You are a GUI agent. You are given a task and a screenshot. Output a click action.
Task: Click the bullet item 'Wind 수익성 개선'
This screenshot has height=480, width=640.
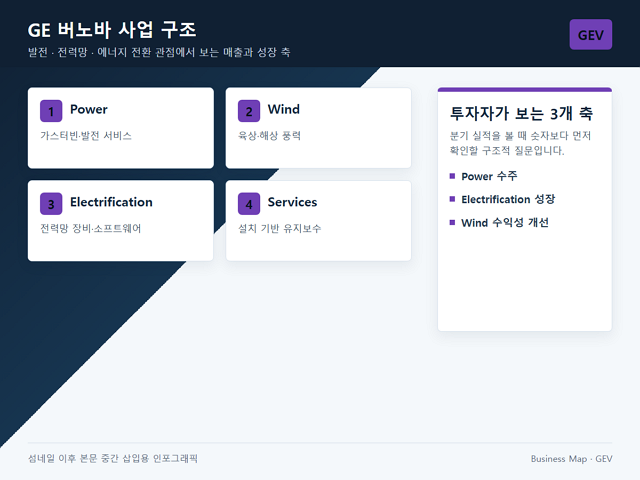[505, 222]
